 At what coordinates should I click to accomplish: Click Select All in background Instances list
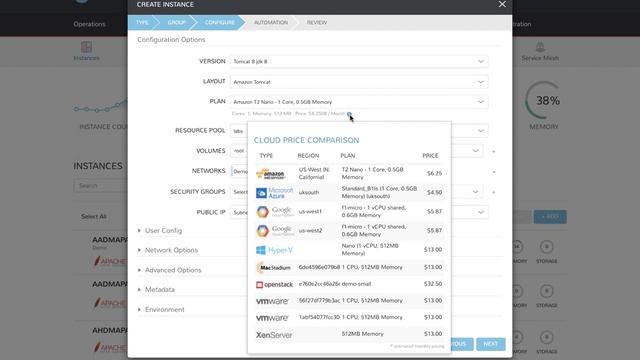click(93, 216)
